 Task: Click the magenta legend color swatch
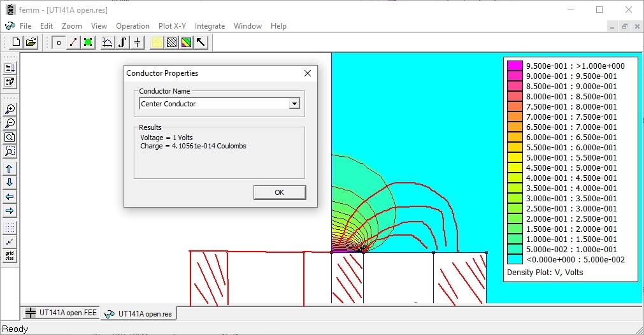515,66
